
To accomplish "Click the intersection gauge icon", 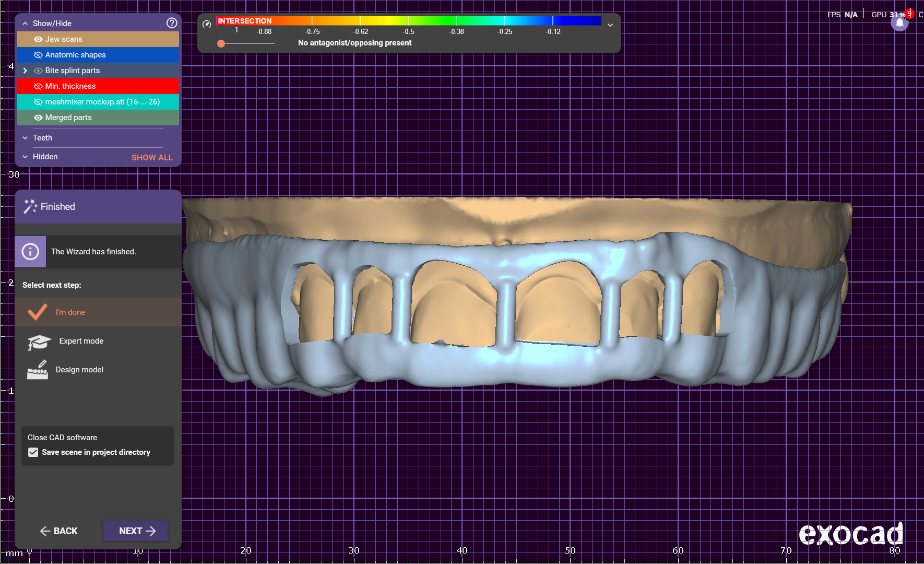I will click(x=207, y=24).
